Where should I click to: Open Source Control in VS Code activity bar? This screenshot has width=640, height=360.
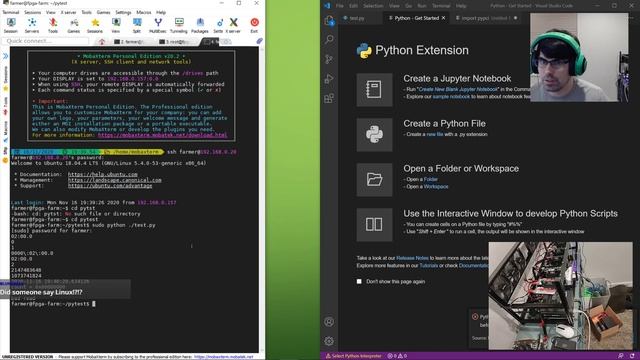pyautogui.click(x=329, y=59)
